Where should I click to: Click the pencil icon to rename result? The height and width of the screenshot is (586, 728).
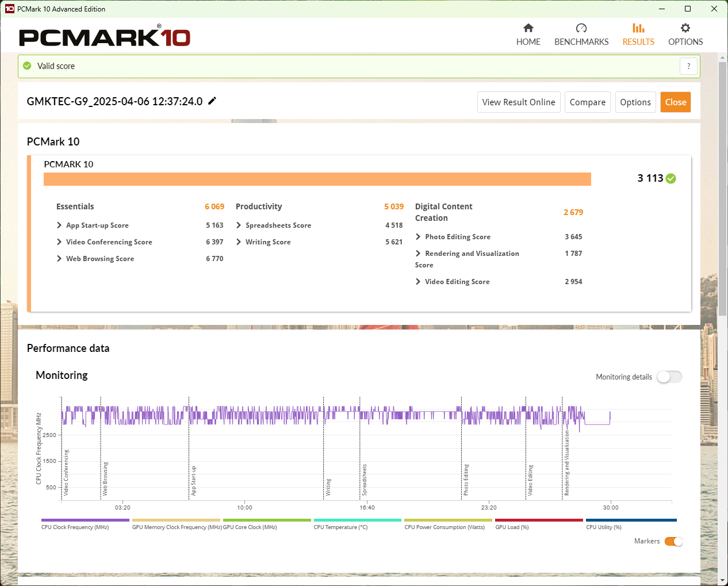[x=212, y=101]
